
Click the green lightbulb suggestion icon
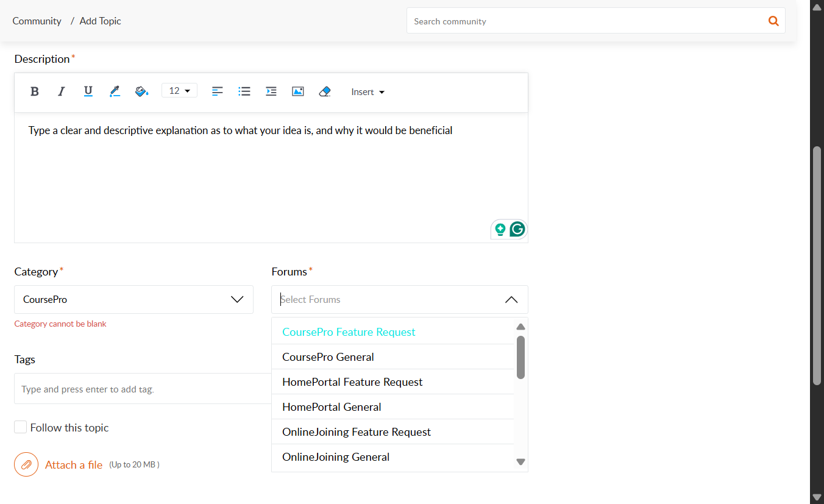(500, 229)
